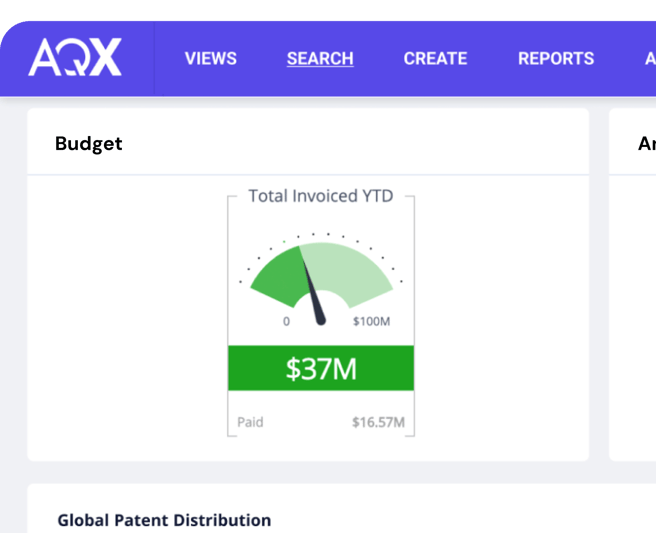The width and height of the screenshot is (656, 533).
Task: Open the VIEWS menu
Action: point(211,59)
